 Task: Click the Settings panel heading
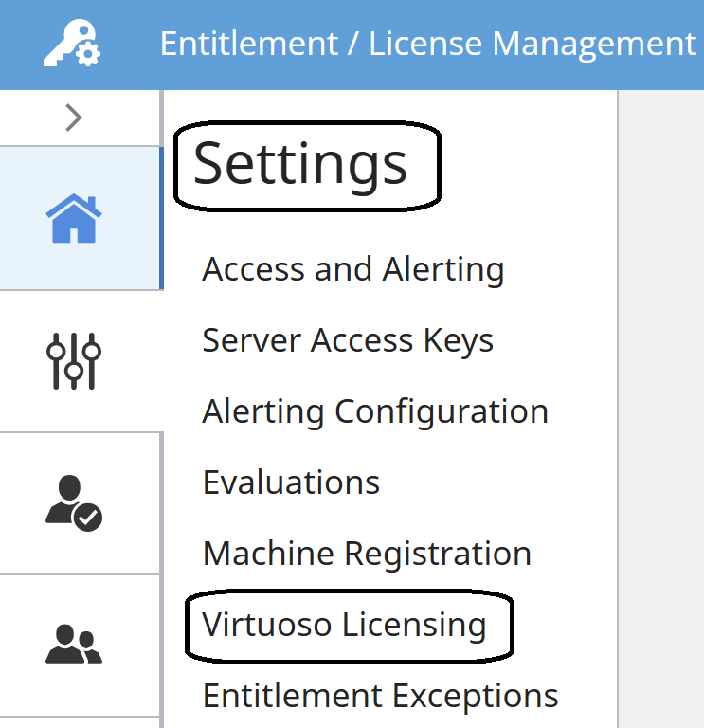pyautogui.click(x=300, y=165)
